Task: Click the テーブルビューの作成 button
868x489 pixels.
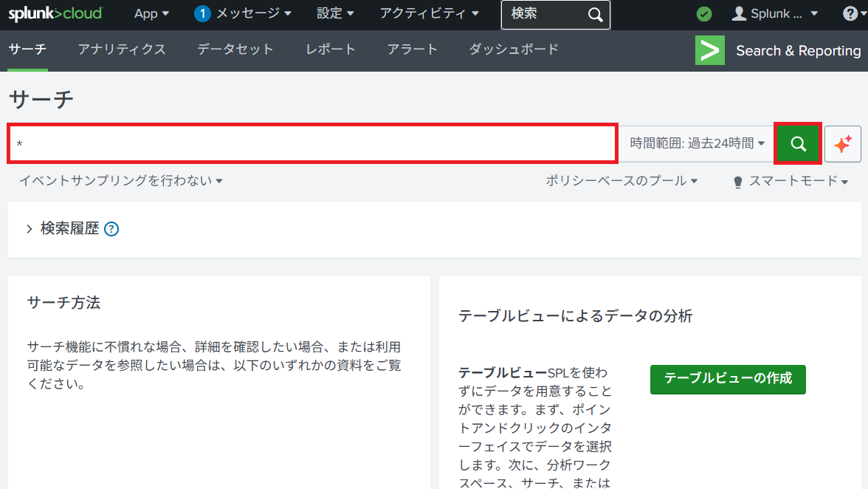Action: click(x=727, y=379)
